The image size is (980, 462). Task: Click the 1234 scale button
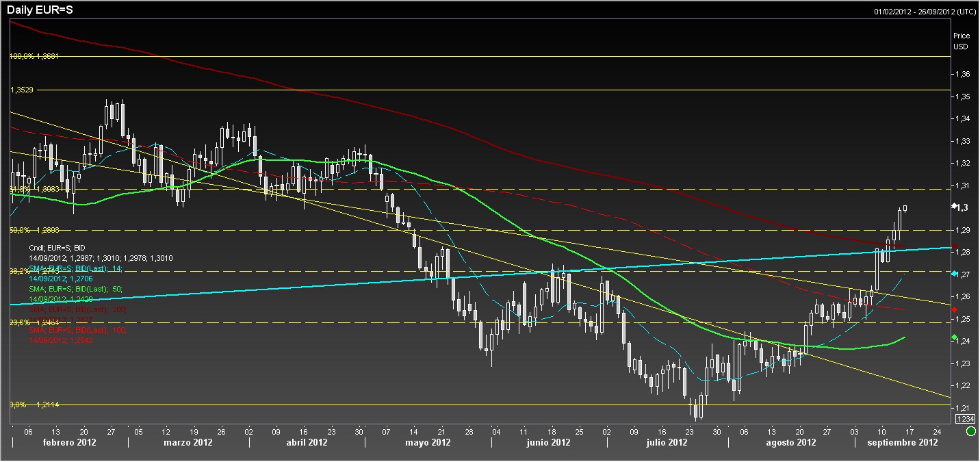coord(964,418)
